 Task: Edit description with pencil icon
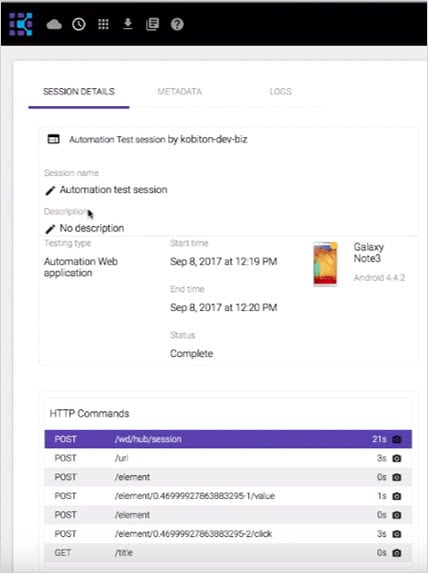pos(50,229)
